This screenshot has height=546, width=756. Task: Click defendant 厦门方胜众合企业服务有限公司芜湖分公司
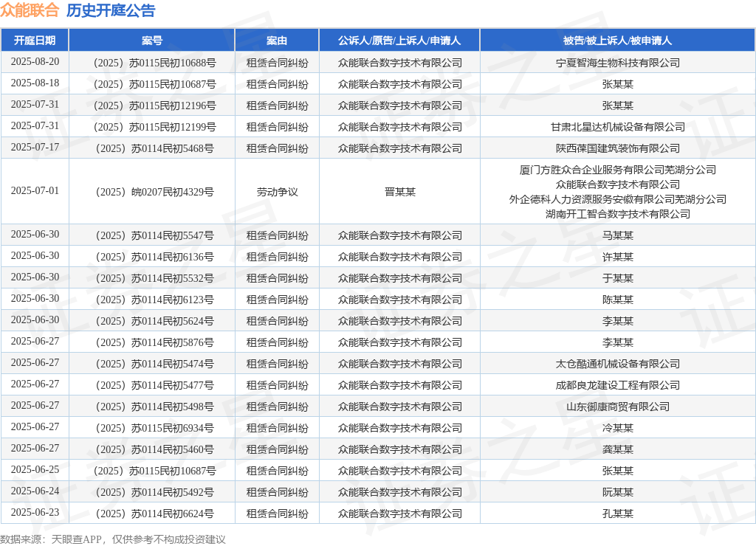618,170
